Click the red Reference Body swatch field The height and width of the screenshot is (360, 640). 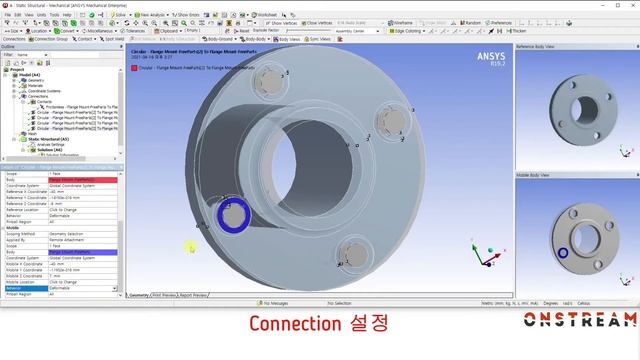click(83, 180)
